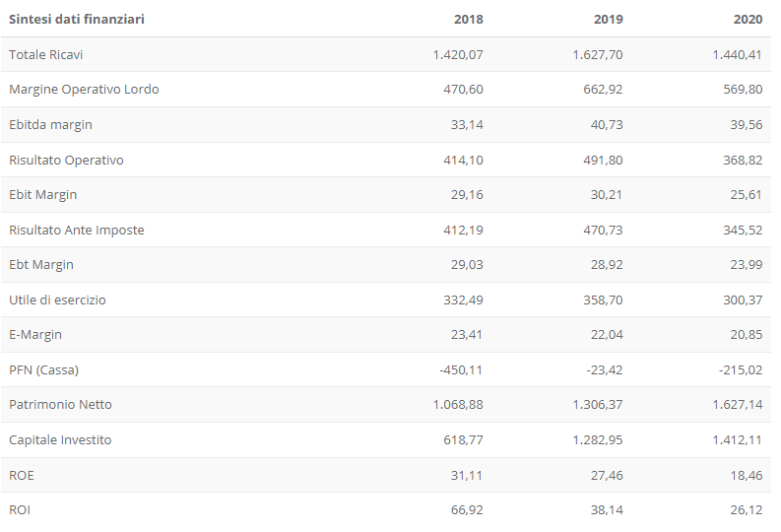Click the 2019 PFN value -23,42
781x532 pixels.
click(604, 370)
